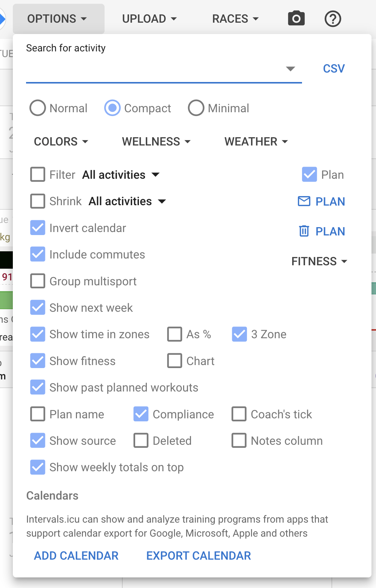Select the Minimal display mode
This screenshot has height=588, width=376.
point(196,108)
